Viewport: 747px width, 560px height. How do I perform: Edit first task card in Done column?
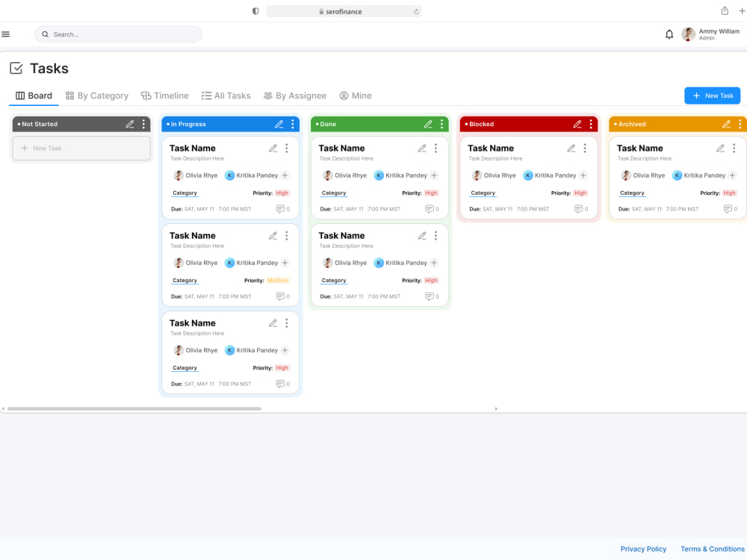click(x=422, y=149)
